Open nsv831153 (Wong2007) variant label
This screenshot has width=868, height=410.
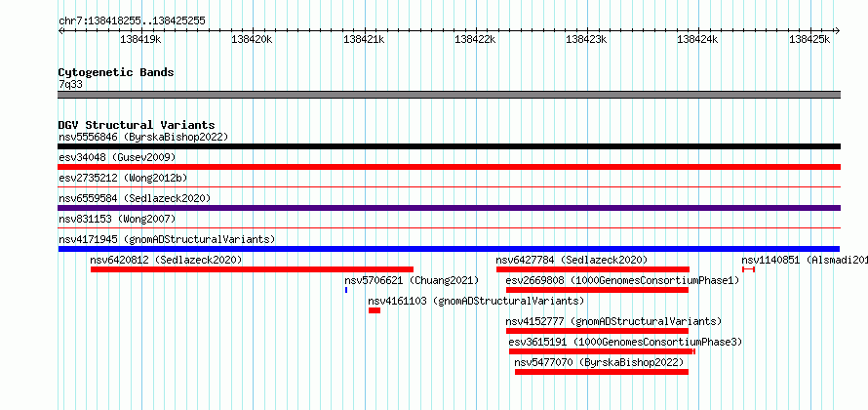tap(117, 219)
